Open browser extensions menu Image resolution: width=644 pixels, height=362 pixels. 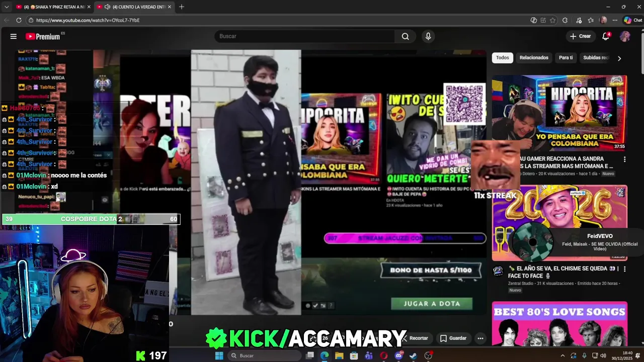[x=565, y=20]
